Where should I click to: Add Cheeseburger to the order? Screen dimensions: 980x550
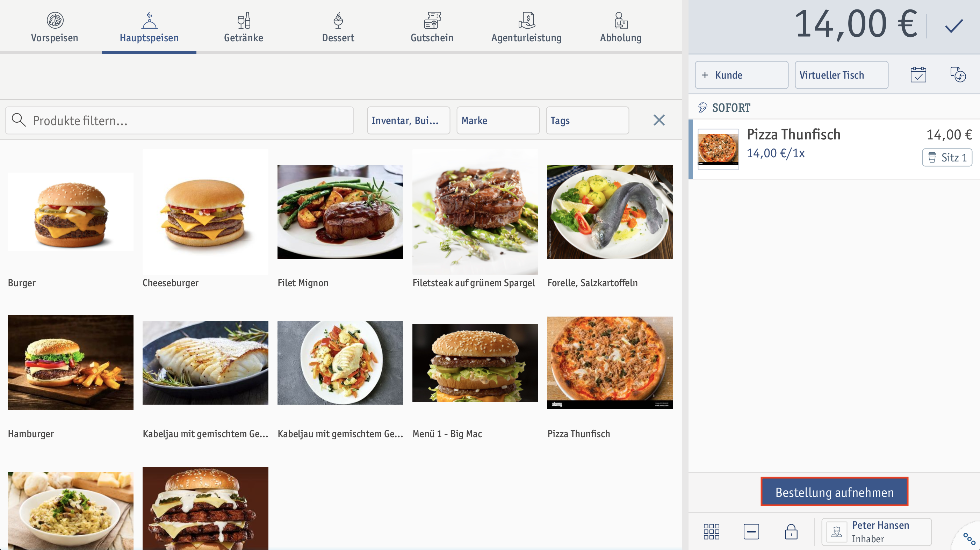click(206, 212)
